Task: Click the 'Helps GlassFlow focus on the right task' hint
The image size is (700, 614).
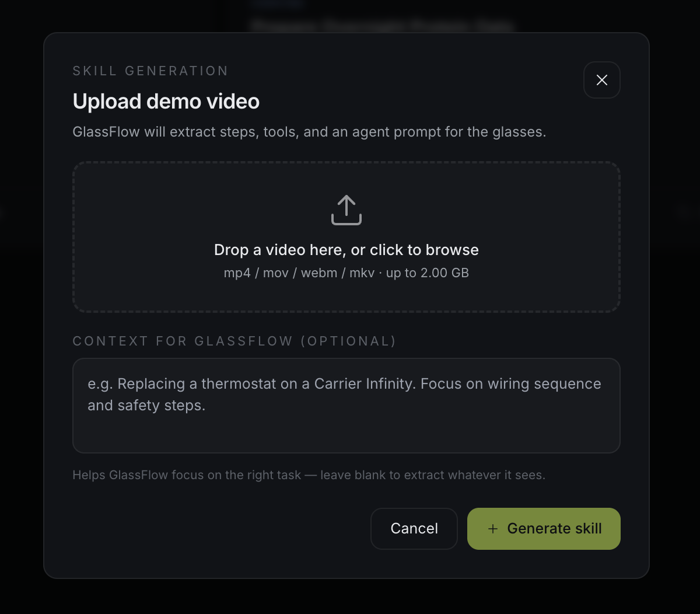Action: click(309, 475)
